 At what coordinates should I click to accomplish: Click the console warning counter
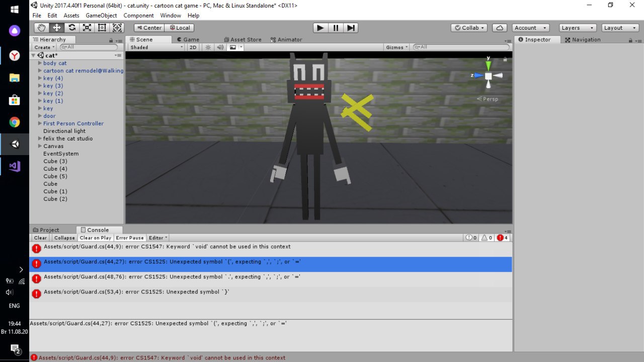[x=487, y=238]
